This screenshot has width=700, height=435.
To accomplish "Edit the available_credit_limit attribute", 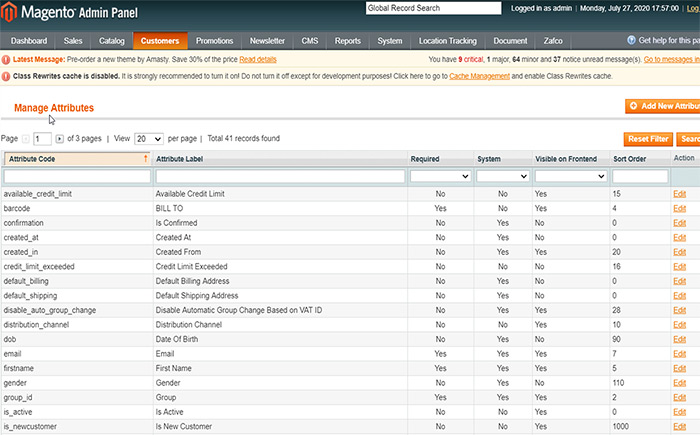I will click(679, 194).
